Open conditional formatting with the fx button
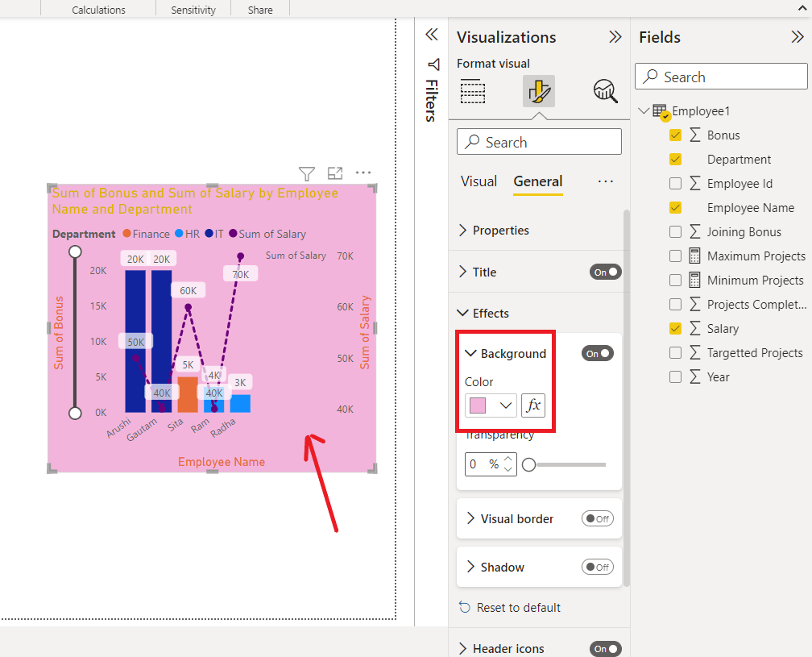 [x=533, y=405]
